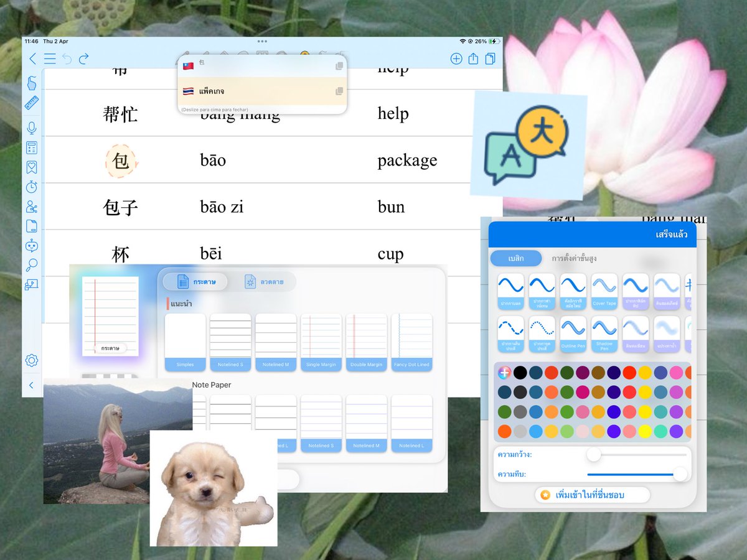The width and height of the screenshot is (747, 560).
Task: Select the Shadow Pen style
Action: point(604,334)
